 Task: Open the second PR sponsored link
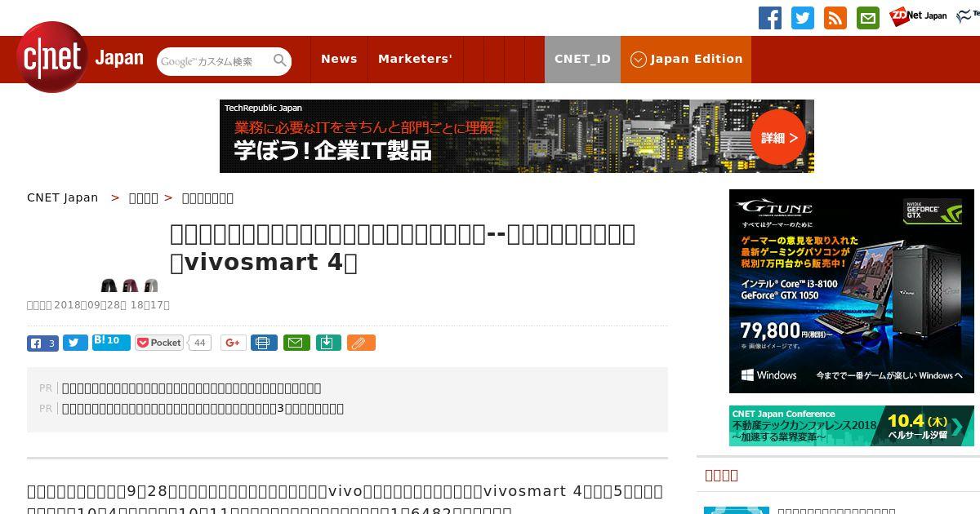[203, 409]
